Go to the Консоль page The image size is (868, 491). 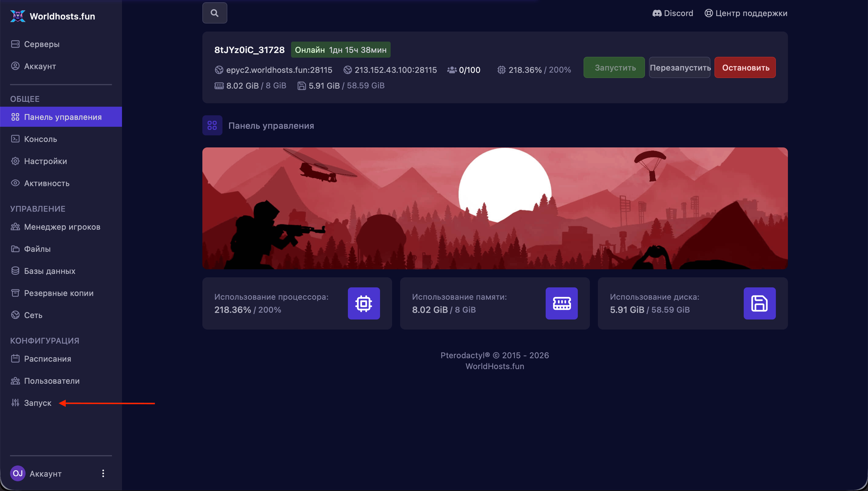pos(61,139)
